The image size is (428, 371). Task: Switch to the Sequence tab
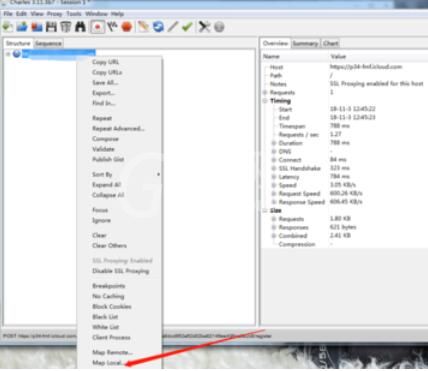pos(48,44)
